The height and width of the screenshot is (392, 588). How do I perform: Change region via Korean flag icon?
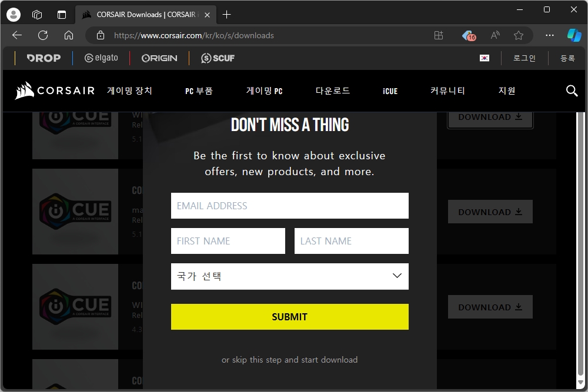click(485, 58)
